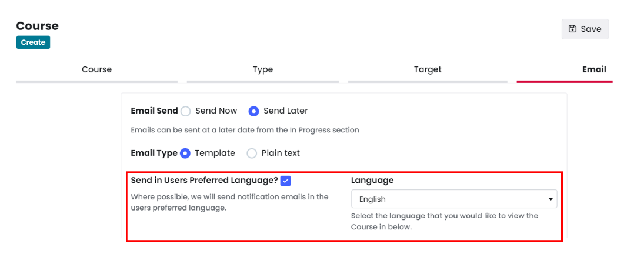Choose the Plain text email type radio
644x257 pixels.
[x=252, y=153]
